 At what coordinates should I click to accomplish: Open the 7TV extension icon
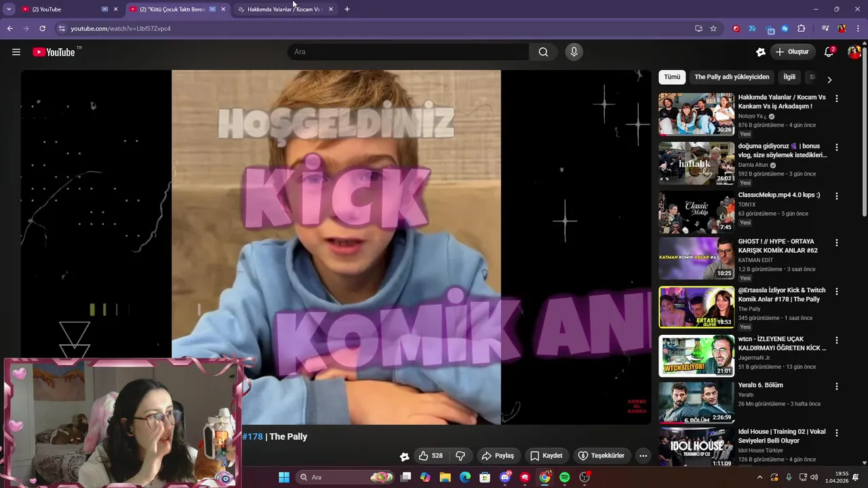[752, 28]
